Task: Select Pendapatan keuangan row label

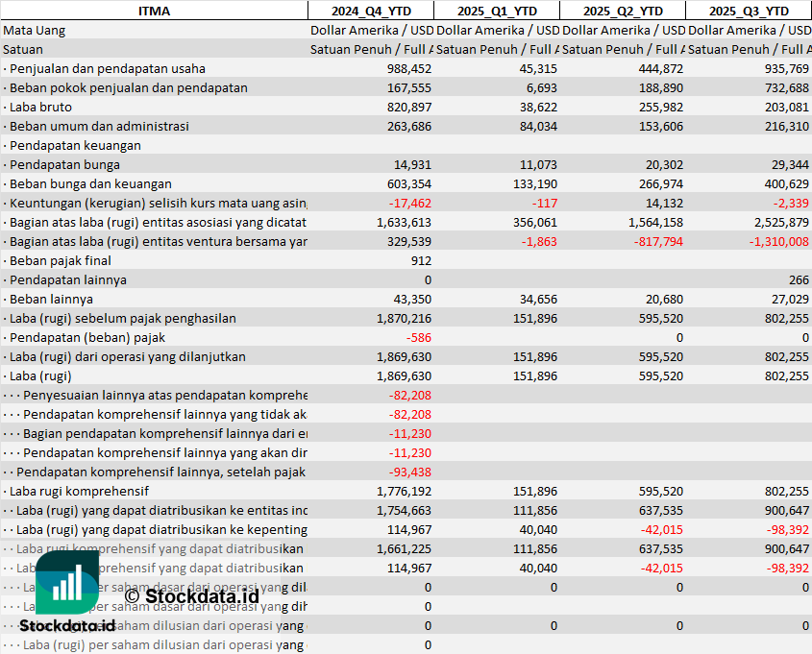Action: (x=75, y=145)
